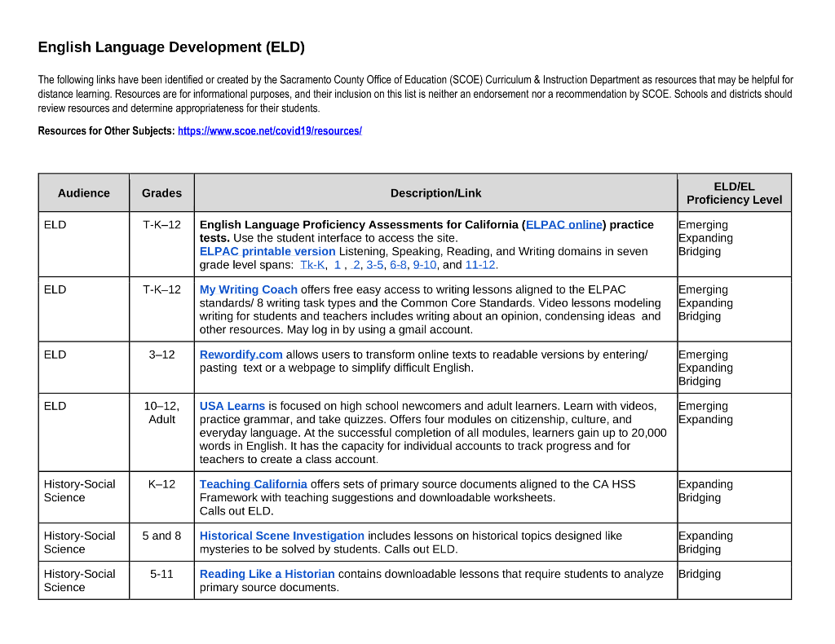Image resolution: width=835 pixels, height=644 pixels.
Task: Open the ELPAC printable version link
Action: tap(267, 251)
